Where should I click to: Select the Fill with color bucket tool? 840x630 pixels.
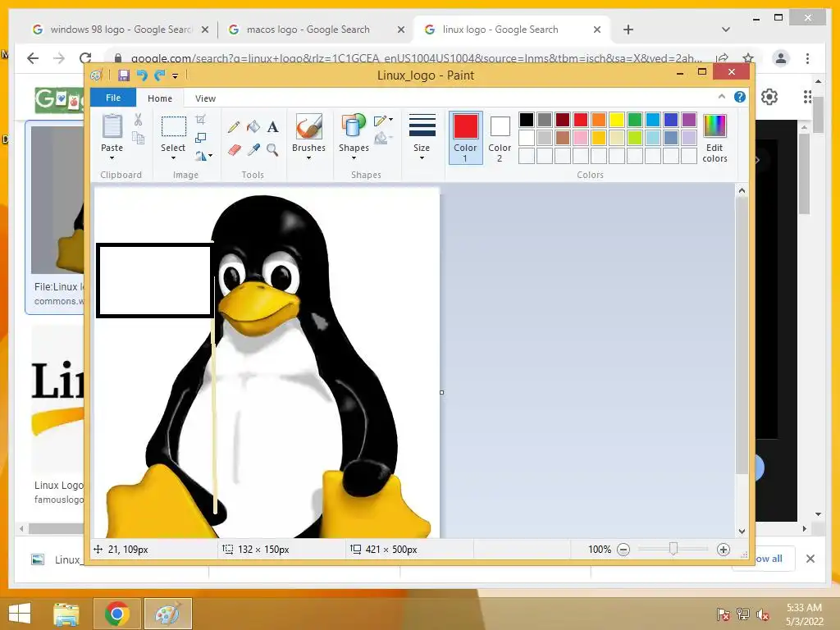[253, 127]
